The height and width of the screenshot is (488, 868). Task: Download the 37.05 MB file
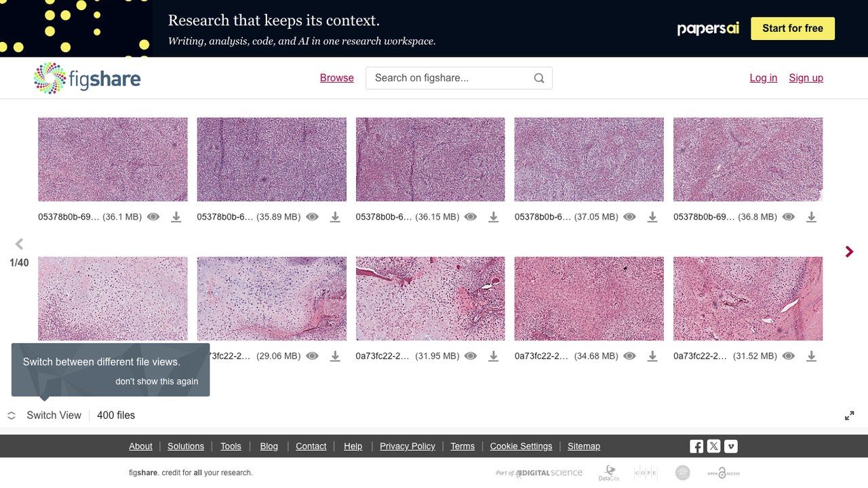click(x=652, y=217)
